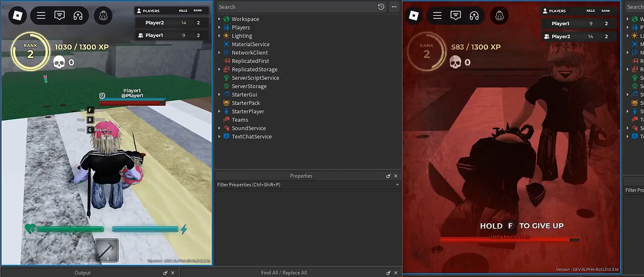Image resolution: width=644 pixels, height=277 pixels.
Task: Expand the Players node
Action: click(x=219, y=28)
